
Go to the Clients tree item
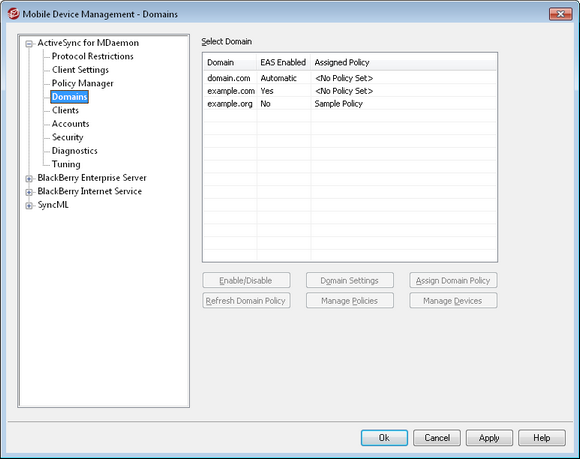(x=65, y=110)
